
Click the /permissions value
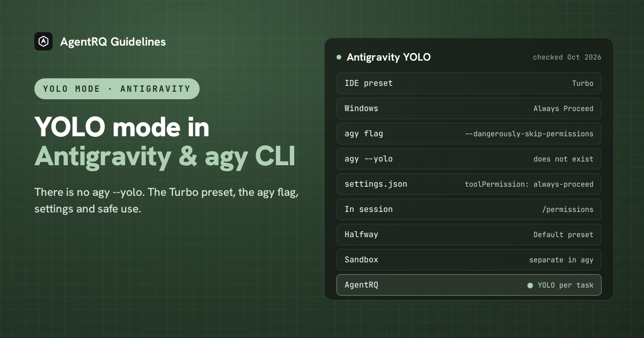tap(568, 209)
